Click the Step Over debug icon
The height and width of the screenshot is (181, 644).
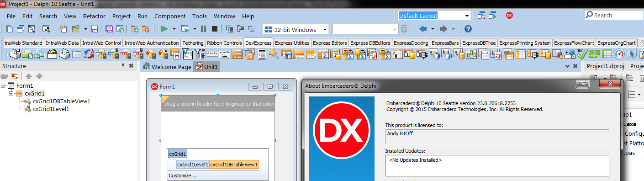240,29
